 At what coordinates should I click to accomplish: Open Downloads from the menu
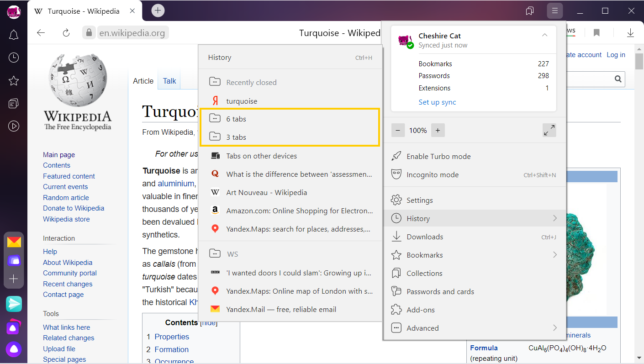475,237
